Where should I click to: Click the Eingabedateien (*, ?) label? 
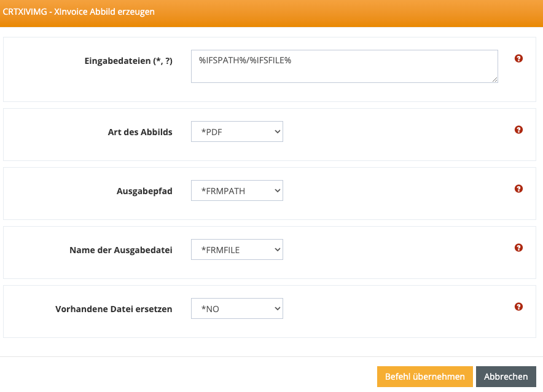click(128, 61)
